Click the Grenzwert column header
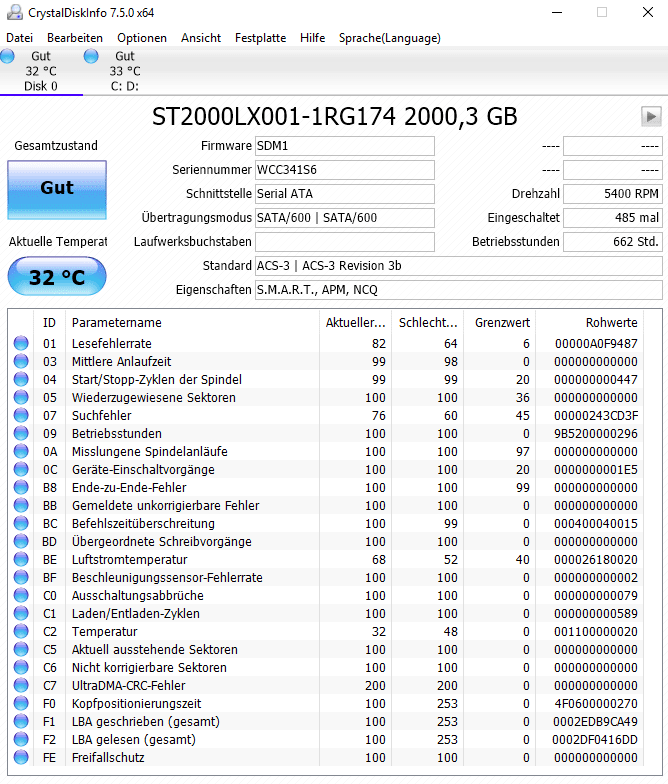The image size is (668, 784). (500, 323)
